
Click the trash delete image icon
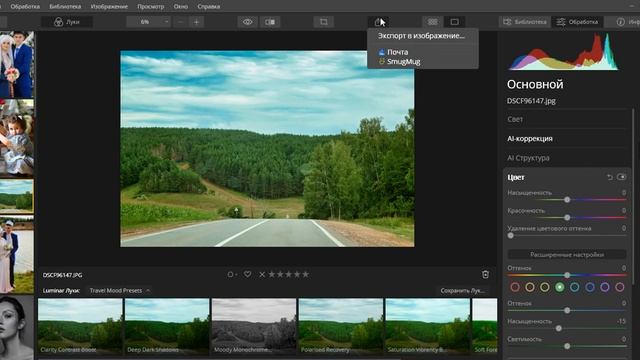pyautogui.click(x=485, y=275)
